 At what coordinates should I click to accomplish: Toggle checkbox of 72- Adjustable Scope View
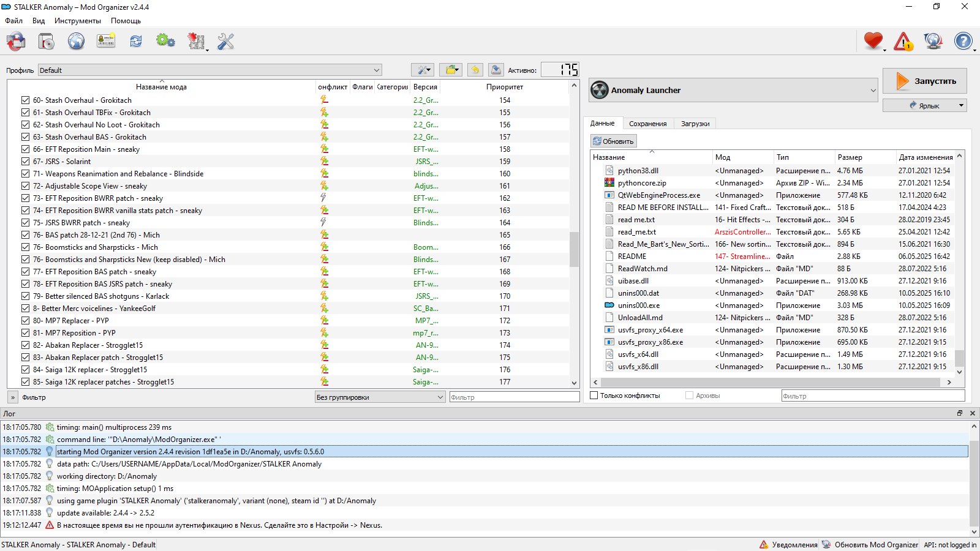(x=25, y=186)
